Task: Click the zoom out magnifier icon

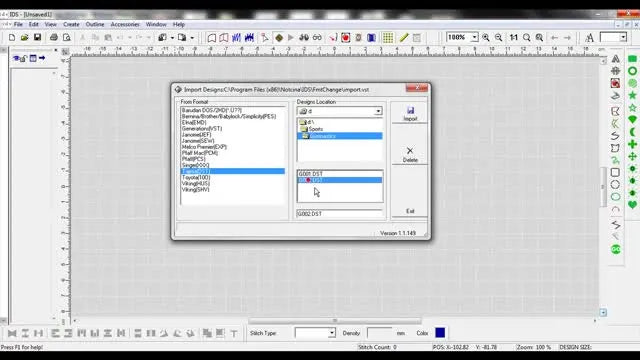Action: pos(498,38)
